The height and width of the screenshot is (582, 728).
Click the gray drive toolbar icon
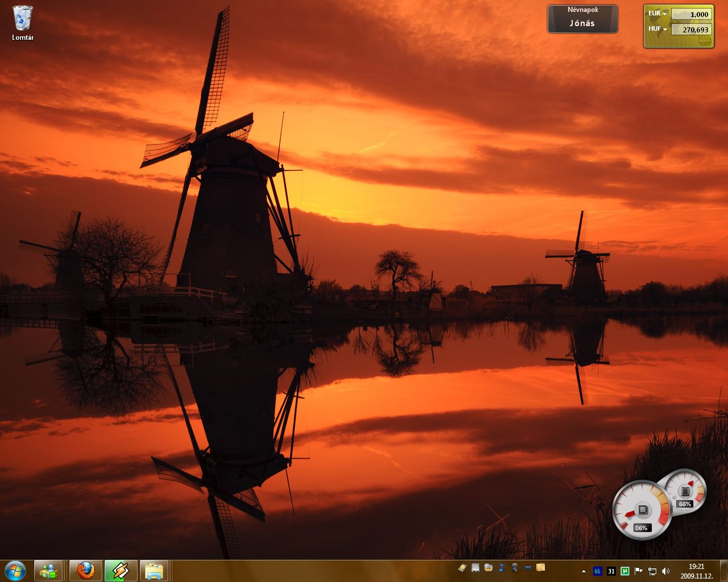click(475, 567)
